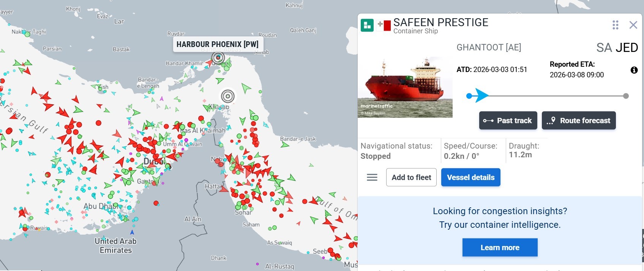Click the Past track button
The image size is (644, 271).
point(508,121)
